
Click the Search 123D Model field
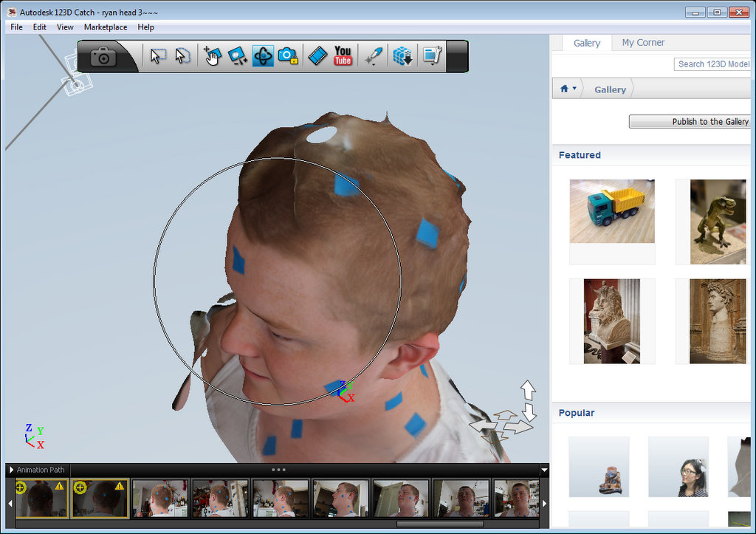click(713, 64)
